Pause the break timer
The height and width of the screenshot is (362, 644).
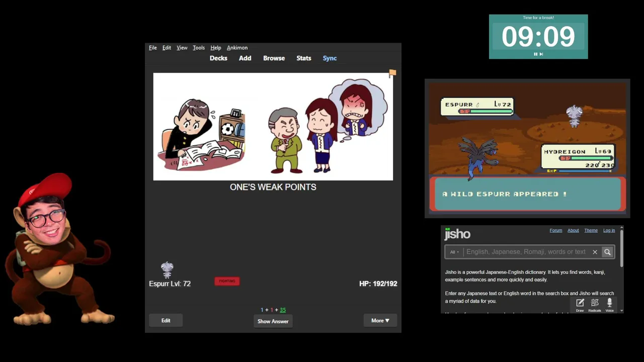[535, 54]
